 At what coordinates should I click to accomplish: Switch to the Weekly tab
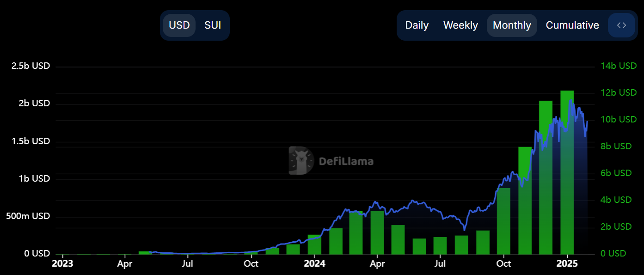click(x=460, y=25)
